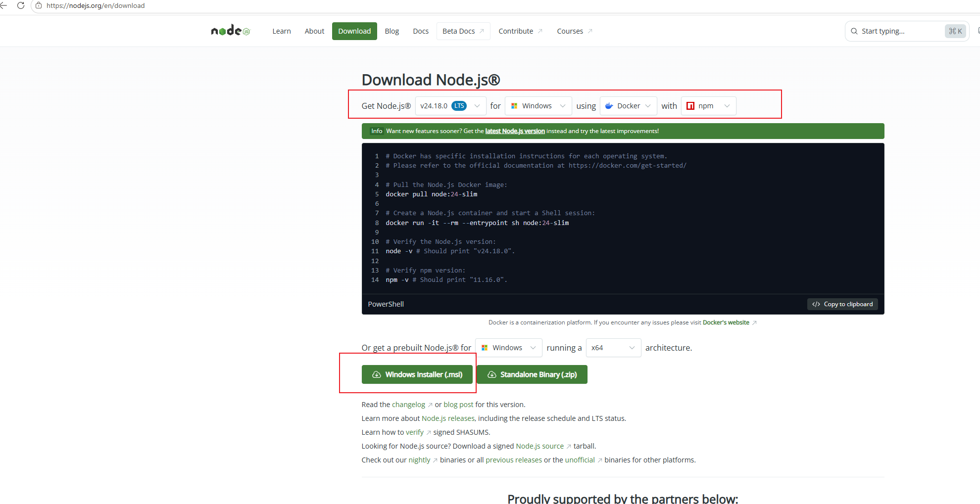Viewport: 980px width, 504px height.
Task: Open the Node.js releases link
Action: point(448,418)
